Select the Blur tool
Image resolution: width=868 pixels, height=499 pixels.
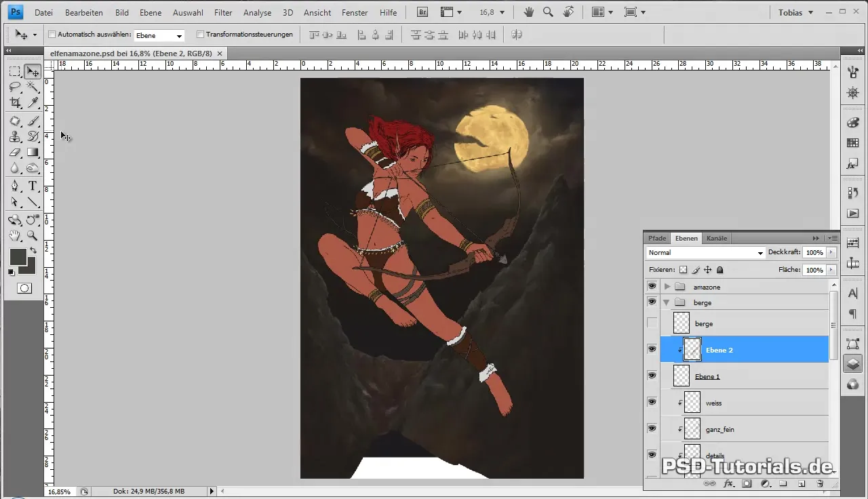click(14, 168)
